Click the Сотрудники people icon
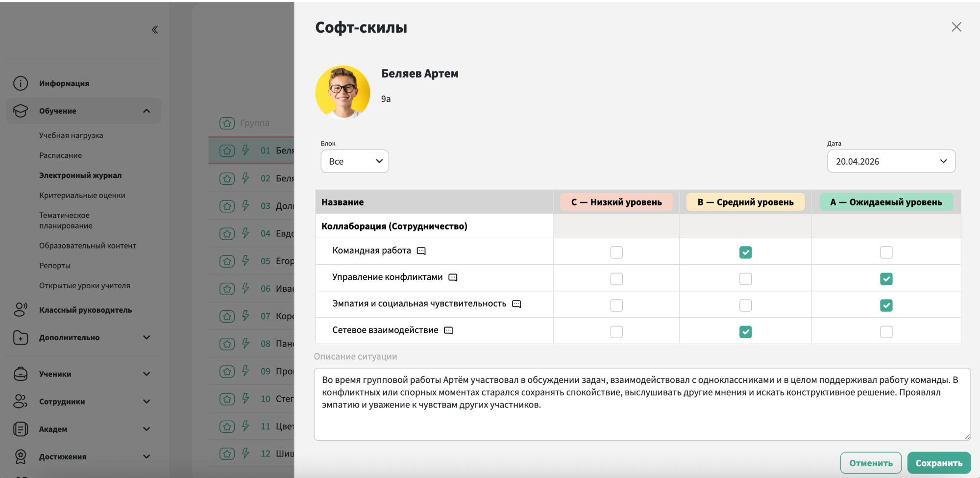 21,401
